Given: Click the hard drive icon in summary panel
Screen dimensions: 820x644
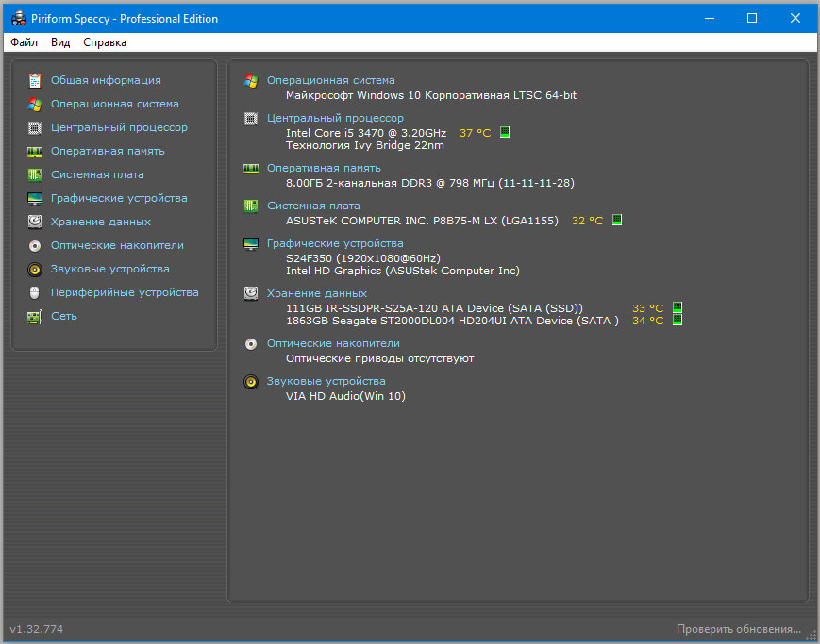Looking at the screenshot, I should pyautogui.click(x=251, y=293).
